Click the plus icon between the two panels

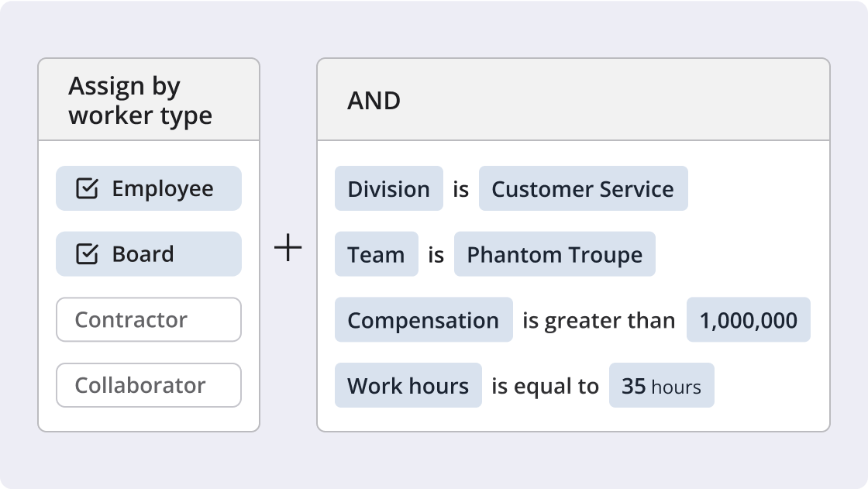[288, 246]
